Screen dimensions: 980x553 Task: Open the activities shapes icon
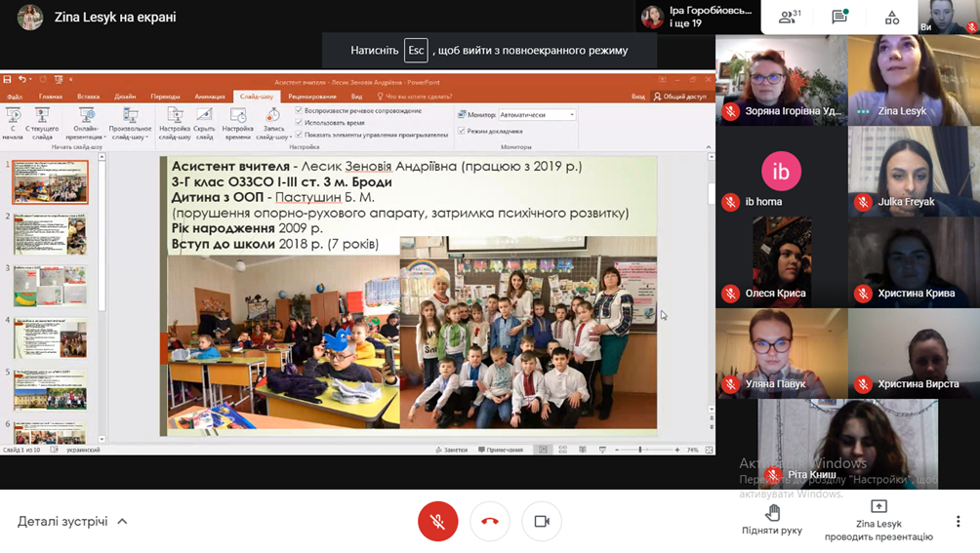click(x=892, y=17)
